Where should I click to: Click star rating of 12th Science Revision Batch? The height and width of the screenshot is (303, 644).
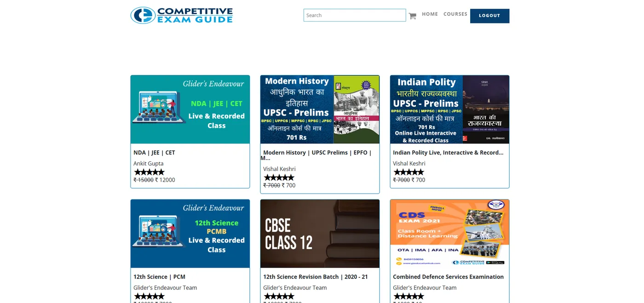click(x=279, y=296)
